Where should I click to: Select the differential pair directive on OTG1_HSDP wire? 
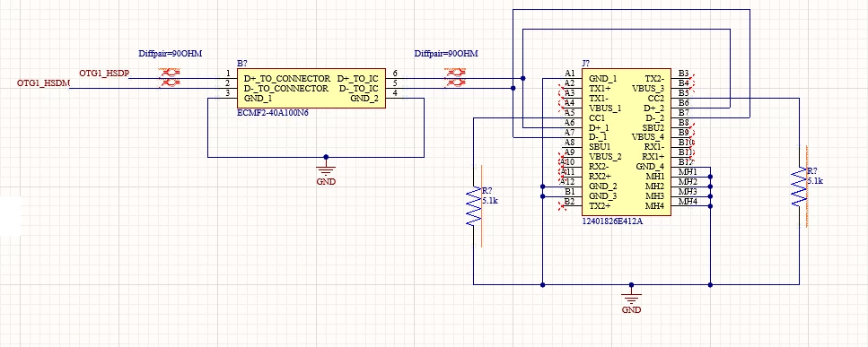[171, 73]
